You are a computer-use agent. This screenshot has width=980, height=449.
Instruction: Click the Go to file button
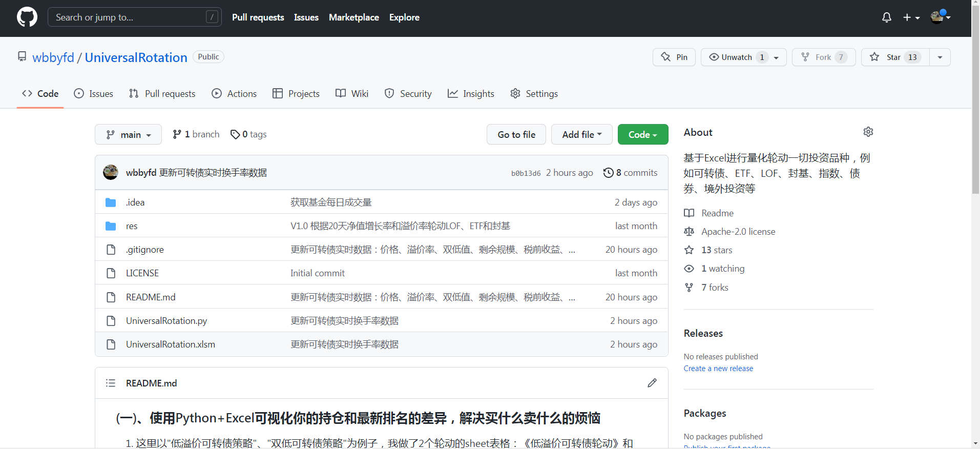(x=516, y=134)
